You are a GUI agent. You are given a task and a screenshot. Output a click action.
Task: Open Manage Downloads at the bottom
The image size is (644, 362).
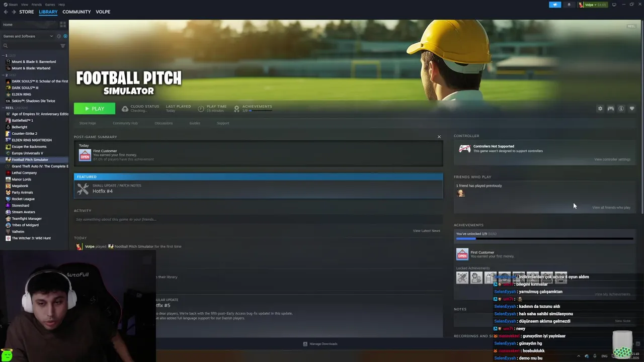(320, 344)
